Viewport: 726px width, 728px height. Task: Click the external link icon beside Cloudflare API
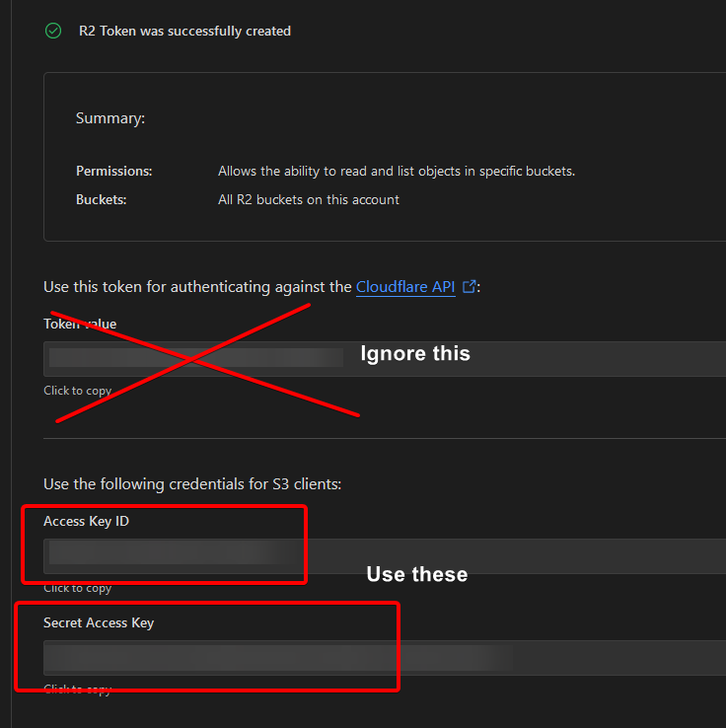pos(470,287)
